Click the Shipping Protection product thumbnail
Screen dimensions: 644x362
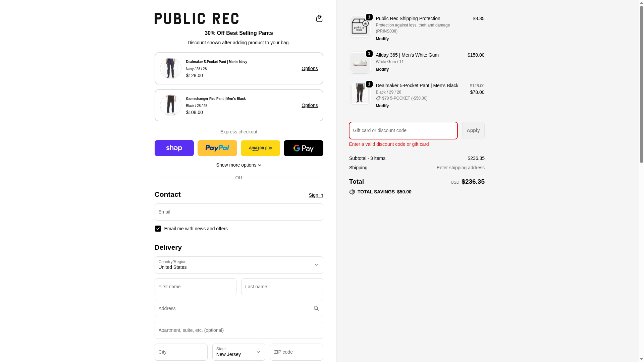coord(360,26)
